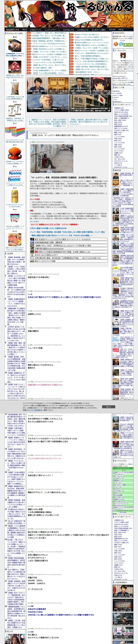Open the 5ch公式アンテナ menu item
Screen dimensions: 138x644
point(13,30)
